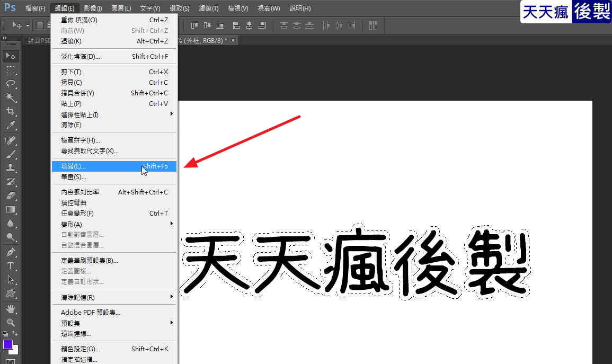Choose 任意變形(F) entry

click(114, 214)
